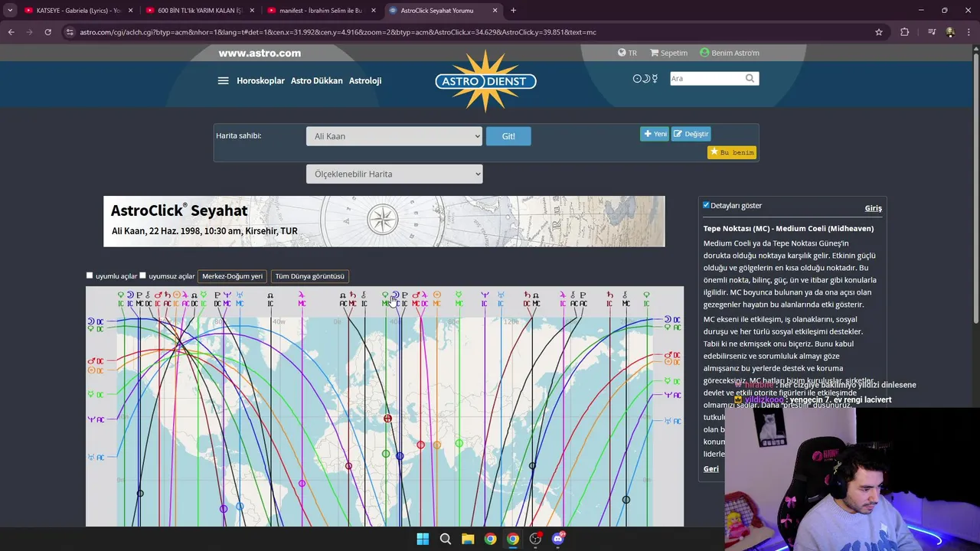Open Windows taskbar search
The image size is (980, 551).
445,539
